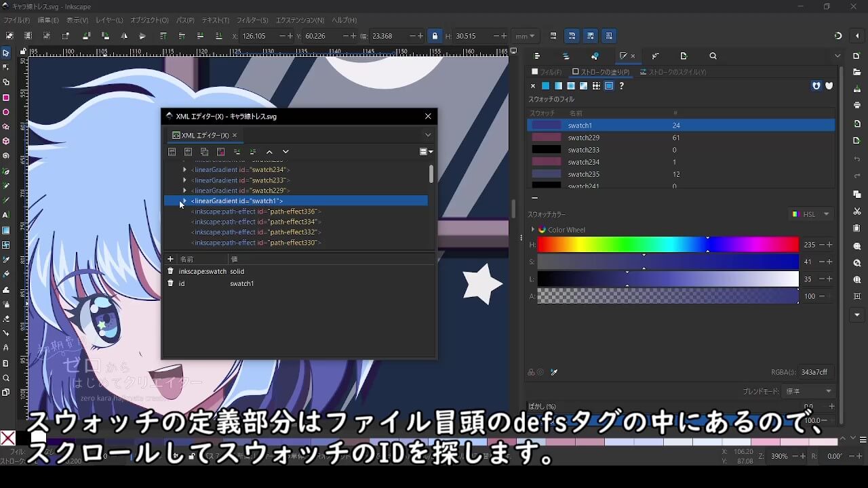The image size is (868, 488).
Task: Open units mm dropdown
Action: tap(524, 36)
